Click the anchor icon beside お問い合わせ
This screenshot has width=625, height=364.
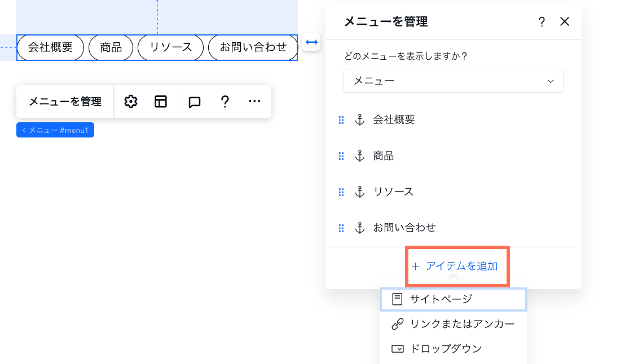(x=360, y=228)
